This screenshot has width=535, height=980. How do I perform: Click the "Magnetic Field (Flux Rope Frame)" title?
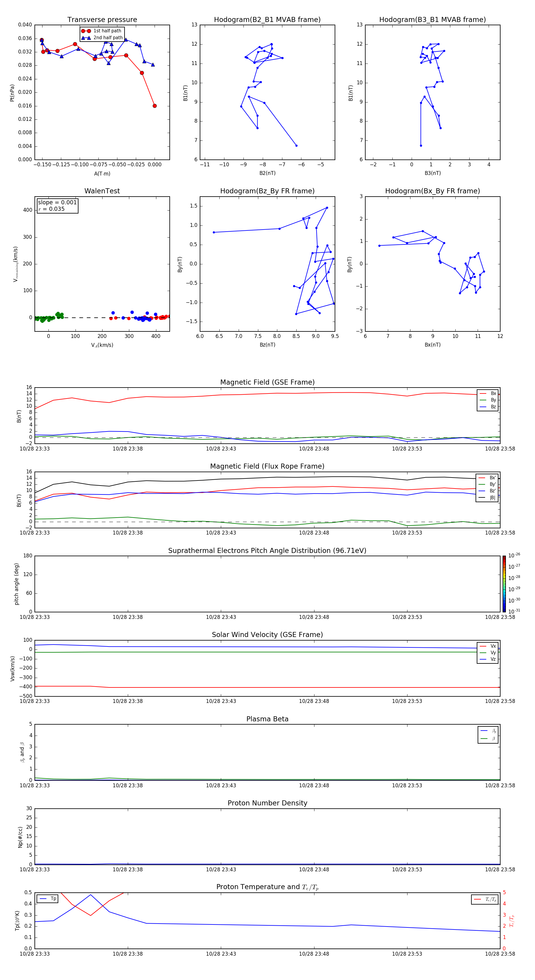point(267,467)
